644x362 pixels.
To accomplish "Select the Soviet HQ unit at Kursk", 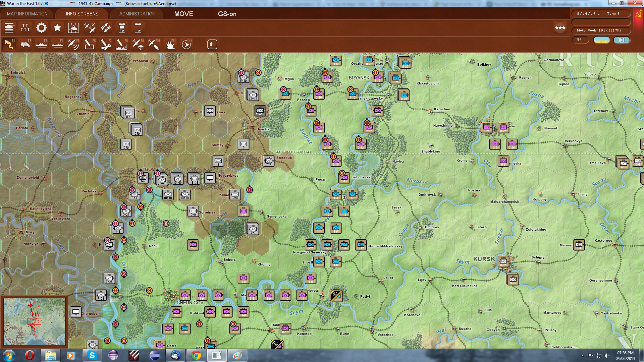I will click(x=503, y=261).
